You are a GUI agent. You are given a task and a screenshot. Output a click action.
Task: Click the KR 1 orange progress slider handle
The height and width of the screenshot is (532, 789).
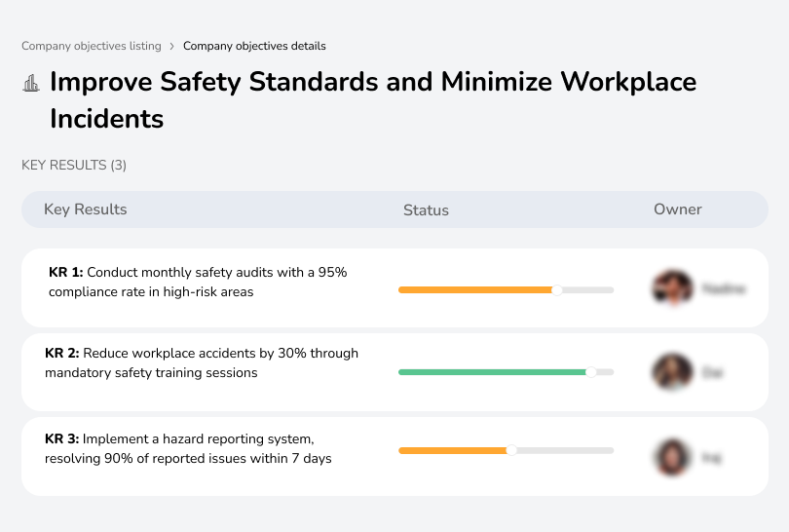[557, 289]
